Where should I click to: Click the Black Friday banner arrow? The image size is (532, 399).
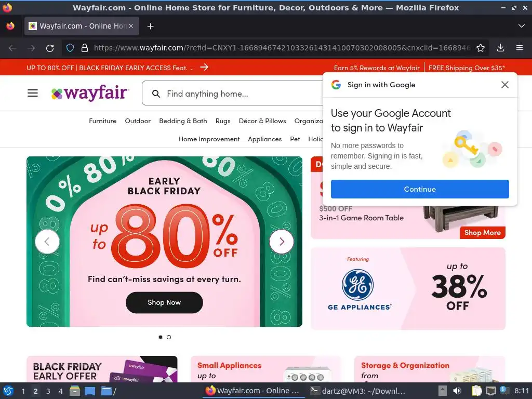pos(204,67)
